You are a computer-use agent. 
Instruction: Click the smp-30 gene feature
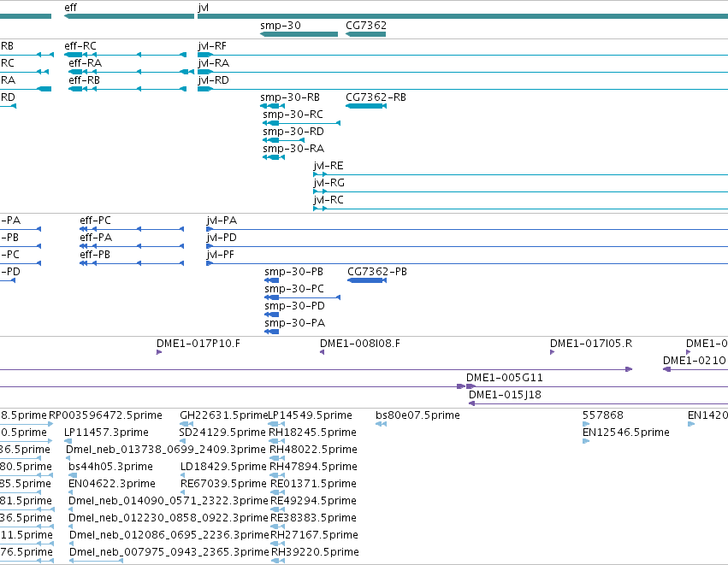click(x=299, y=34)
